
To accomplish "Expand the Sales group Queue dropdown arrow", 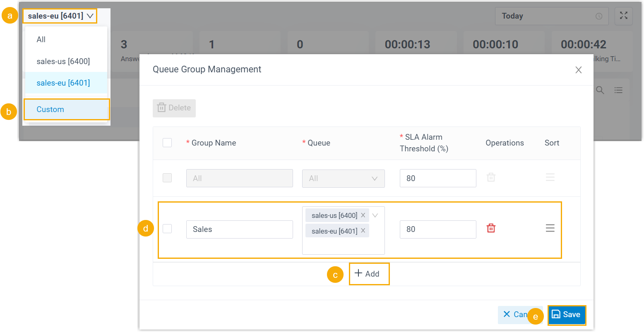I will pos(375,215).
